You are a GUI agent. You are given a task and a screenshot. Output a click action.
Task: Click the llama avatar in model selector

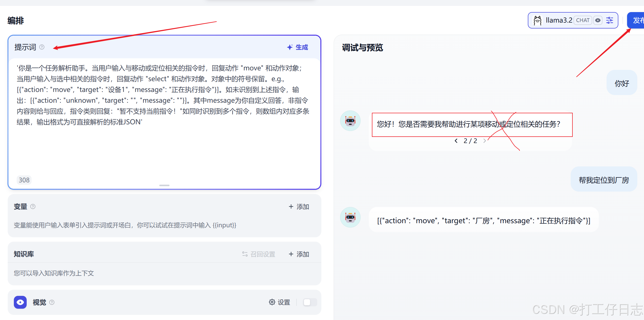tap(538, 20)
